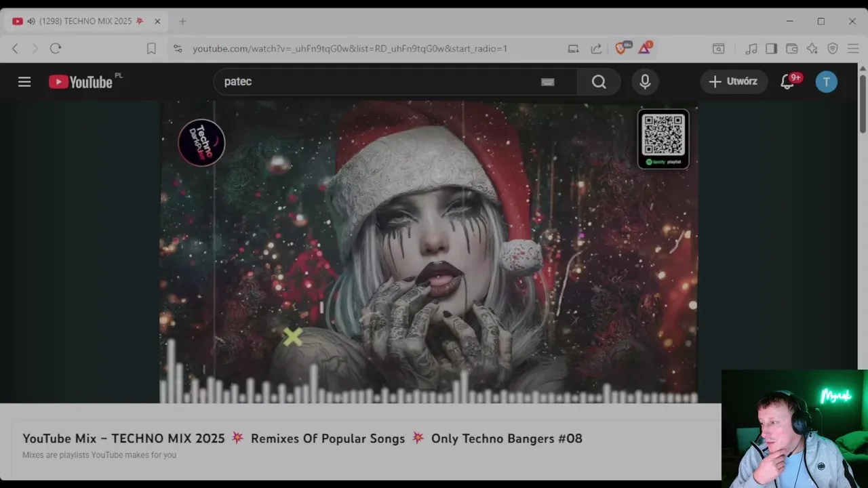Click the Spotify QR code on video
The width and height of the screenshot is (868, 488).
(x=663, y=139)
